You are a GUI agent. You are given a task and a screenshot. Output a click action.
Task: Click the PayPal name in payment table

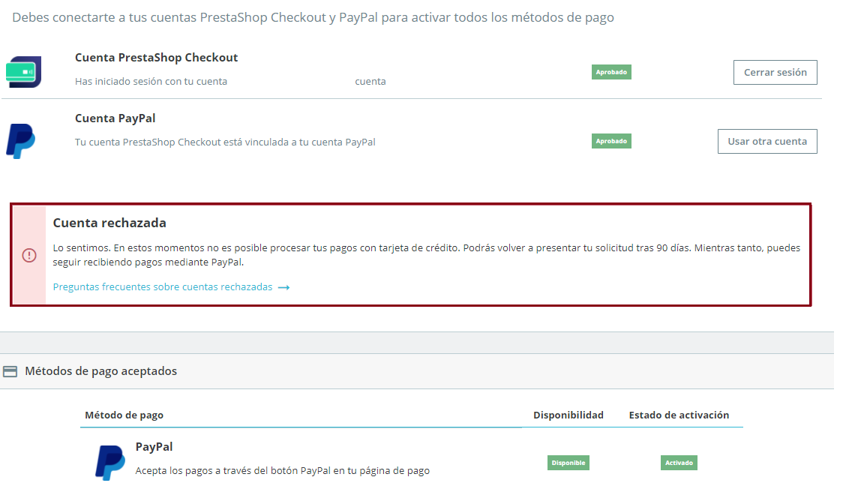tap(154, 447)
